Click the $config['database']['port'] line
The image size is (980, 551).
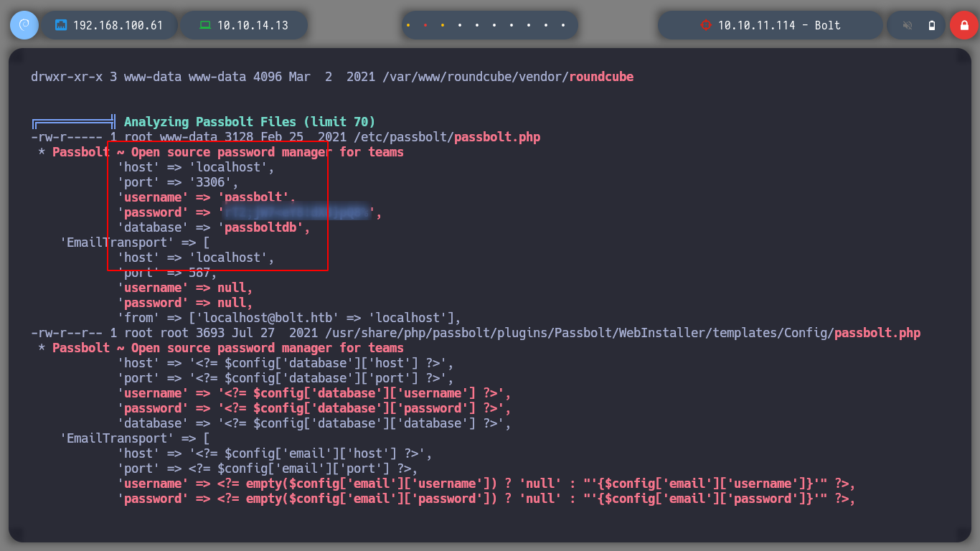[286, 378]
